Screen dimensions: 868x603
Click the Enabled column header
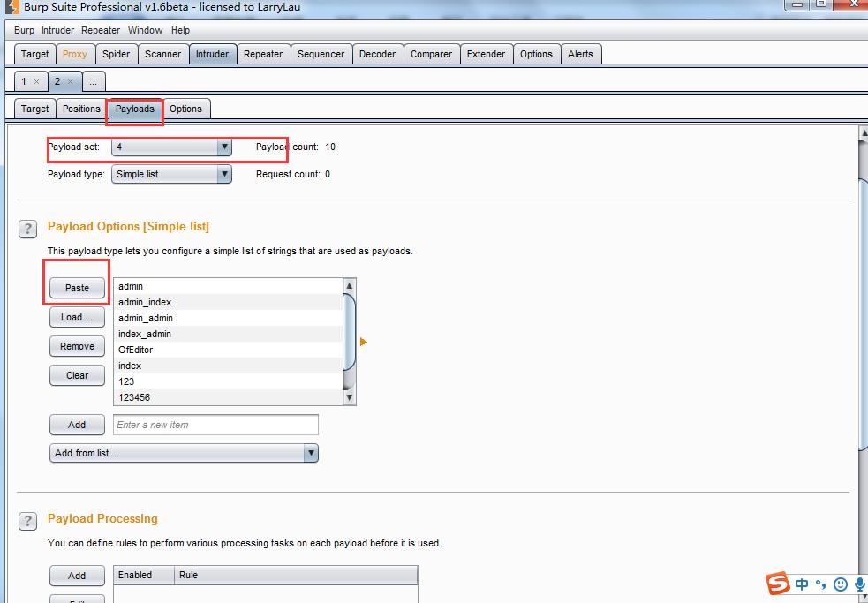(x=144, y=575)
